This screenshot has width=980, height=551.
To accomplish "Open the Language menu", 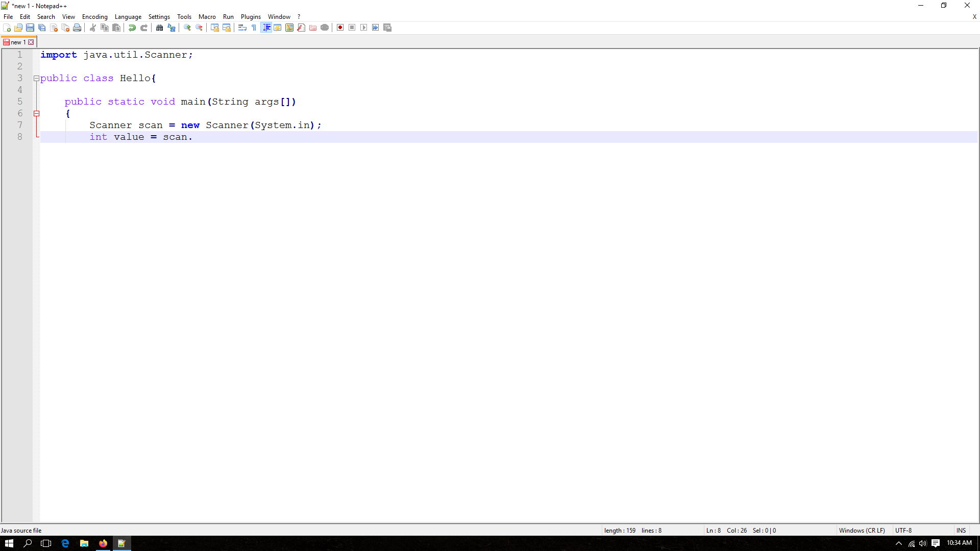I will [x=128, y=17].
